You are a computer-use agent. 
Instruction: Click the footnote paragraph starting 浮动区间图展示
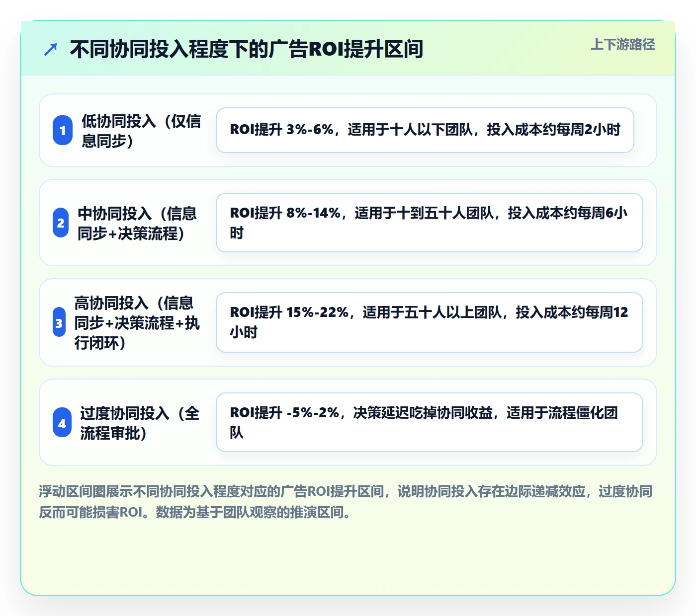[x=346, y=502]
